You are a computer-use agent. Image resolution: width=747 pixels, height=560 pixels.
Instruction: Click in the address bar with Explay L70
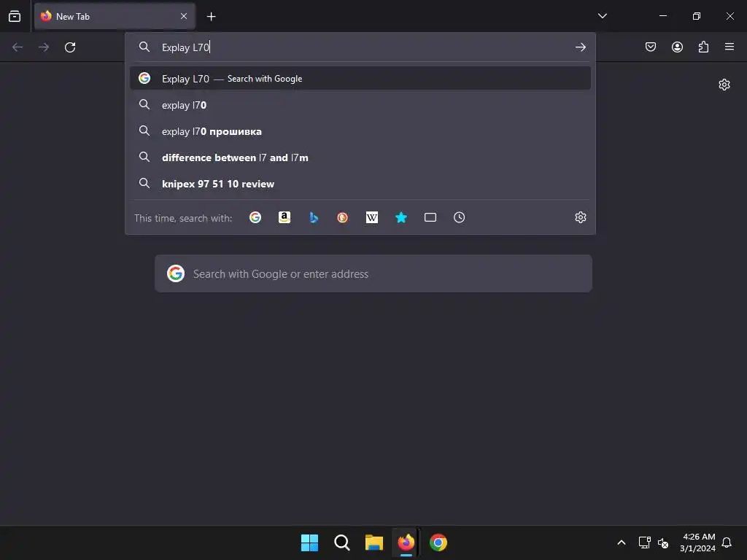point(362,47)
